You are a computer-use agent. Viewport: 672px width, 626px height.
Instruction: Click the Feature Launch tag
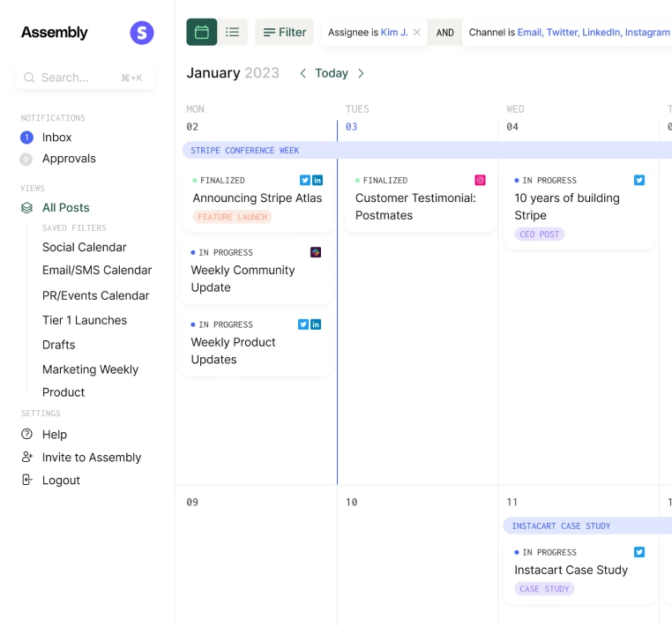click(232, 217)
